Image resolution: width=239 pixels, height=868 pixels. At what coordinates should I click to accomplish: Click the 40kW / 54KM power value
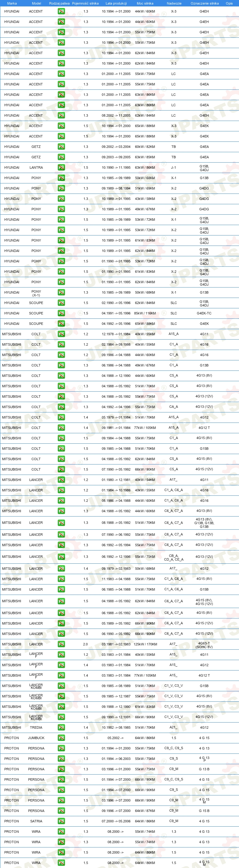click(145, 480)
